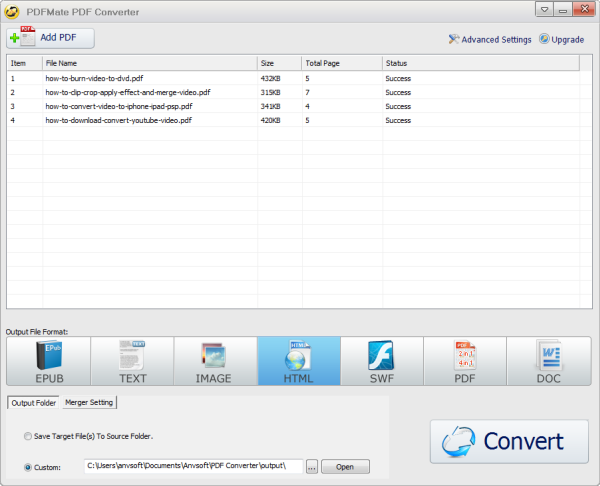
Task: Enable Save Target File(s) To Source Folder
Action: 88,436
